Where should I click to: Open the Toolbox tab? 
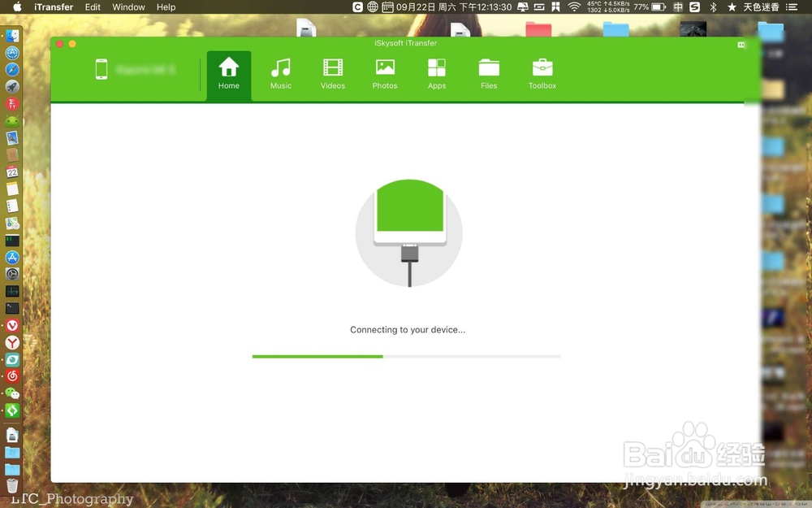click(x=542, y=75)
